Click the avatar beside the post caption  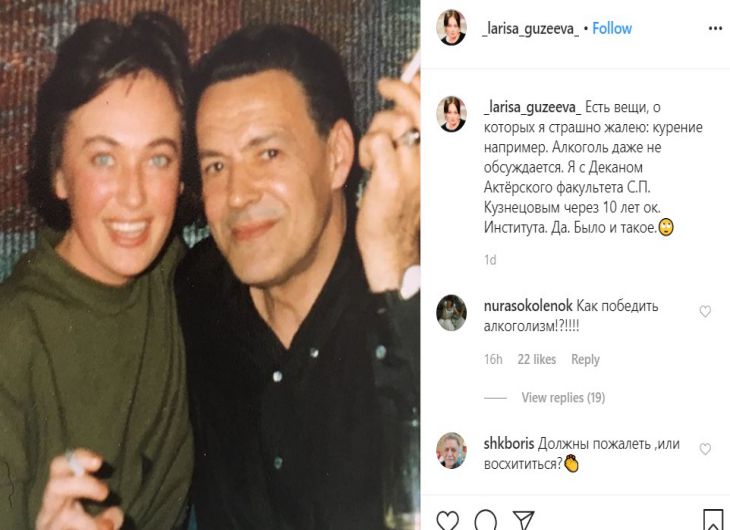(451, 114)
